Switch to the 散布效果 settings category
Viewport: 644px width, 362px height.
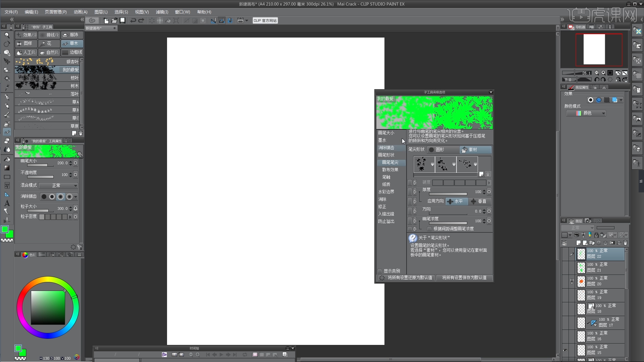coord(390,170)
